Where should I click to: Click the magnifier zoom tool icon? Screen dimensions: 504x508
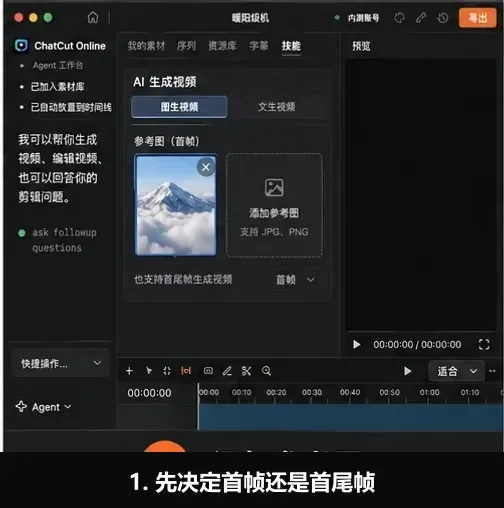pyautogui.click(x=266, y=371)
